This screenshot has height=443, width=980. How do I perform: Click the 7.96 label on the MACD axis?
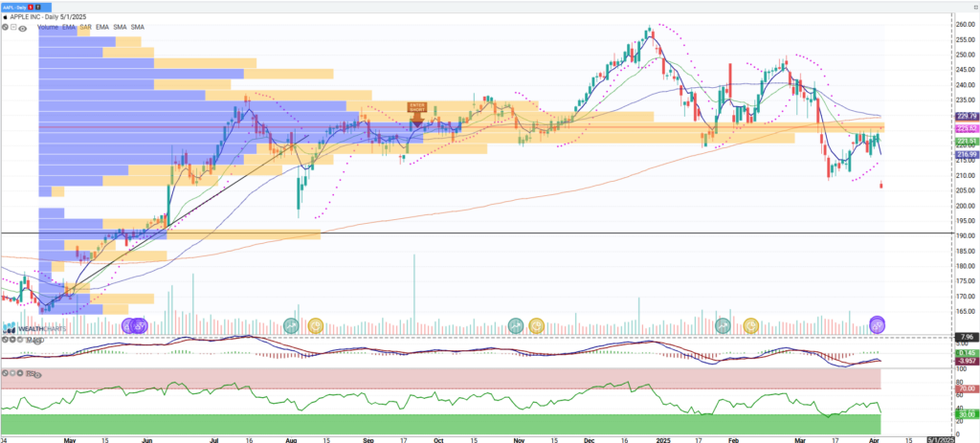[x=965, y=338]
